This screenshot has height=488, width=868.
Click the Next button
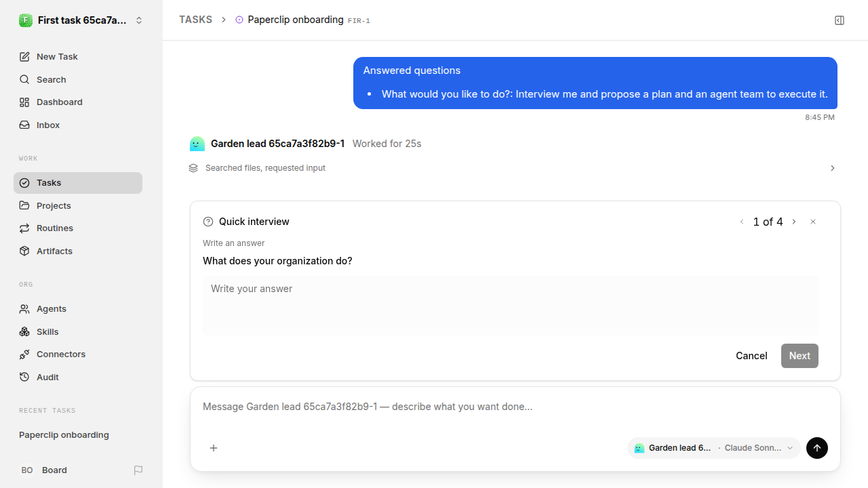(x=800, y=356)
